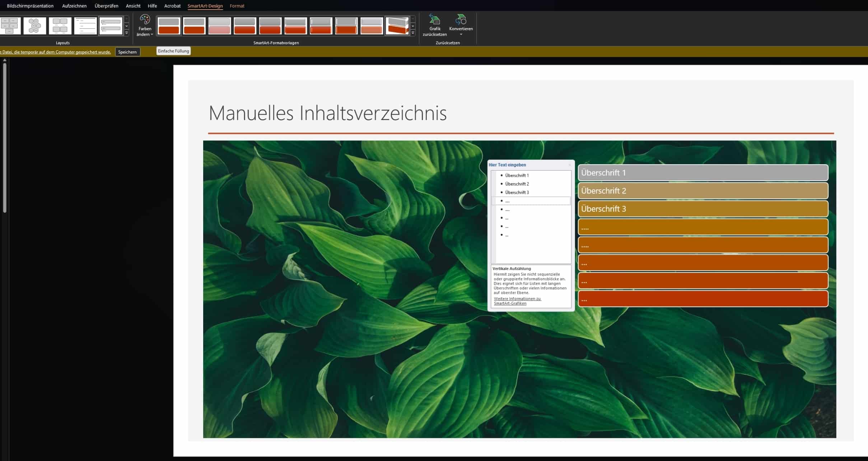
Task: Select Überschrift 2 bullet in text pane
Action: 517,184
